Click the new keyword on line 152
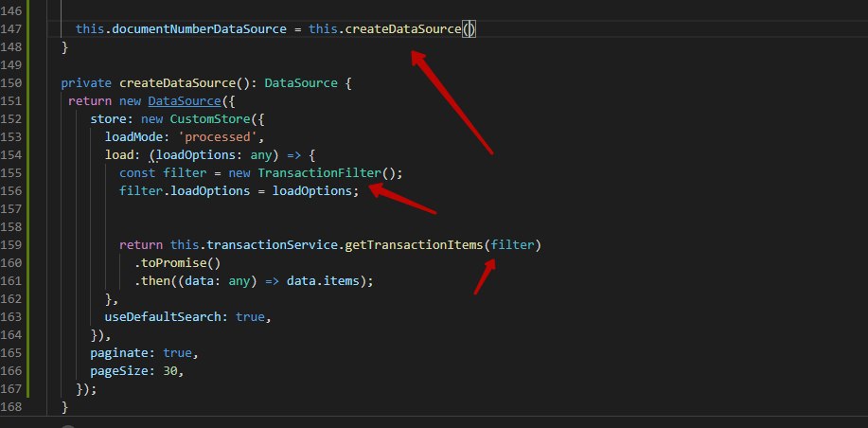This screenshot has height=428, width=868. coord(152,119)
